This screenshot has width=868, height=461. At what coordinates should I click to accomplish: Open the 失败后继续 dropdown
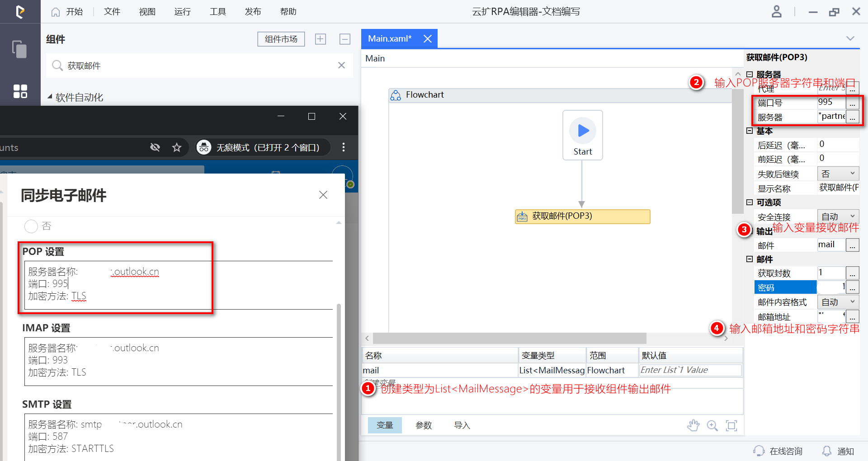point(838,174)
